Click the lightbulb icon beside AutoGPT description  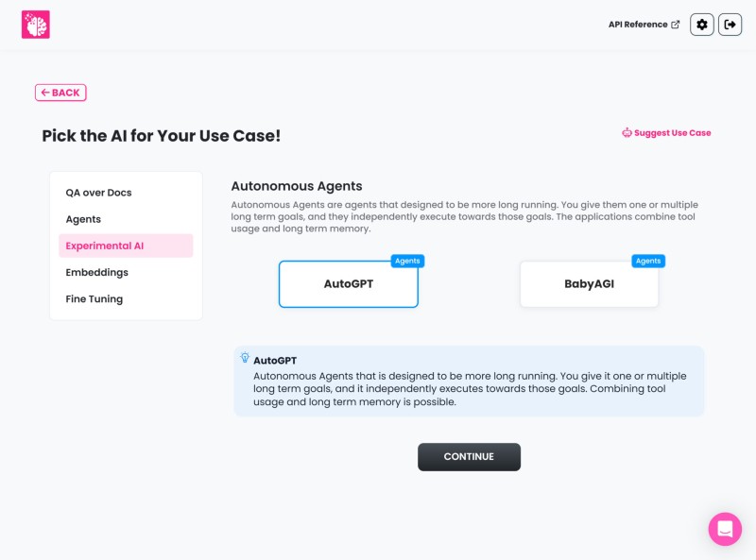(245, 358)
